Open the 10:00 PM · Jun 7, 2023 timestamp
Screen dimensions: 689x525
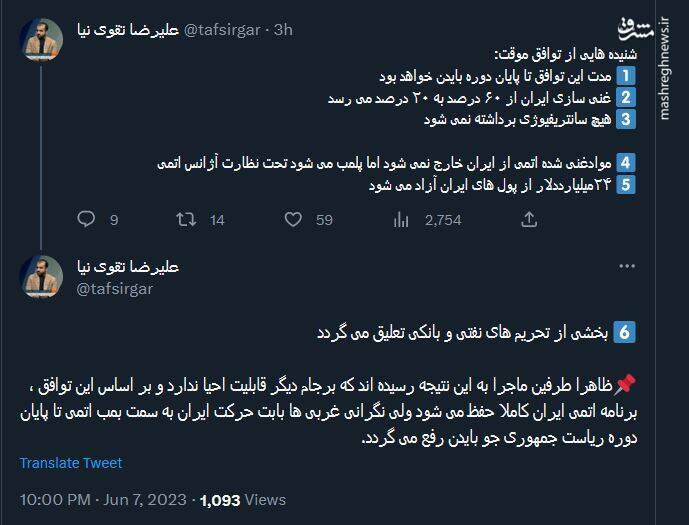(x=102, y=499)
